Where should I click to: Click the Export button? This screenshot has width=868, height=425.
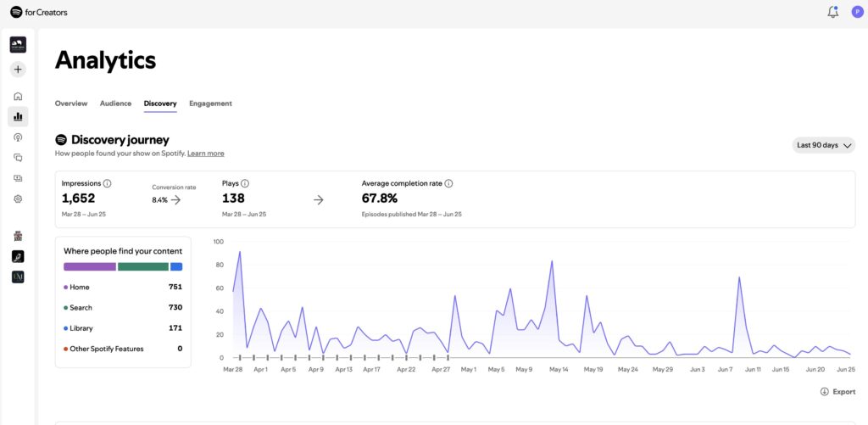click(x=837, y=392)
